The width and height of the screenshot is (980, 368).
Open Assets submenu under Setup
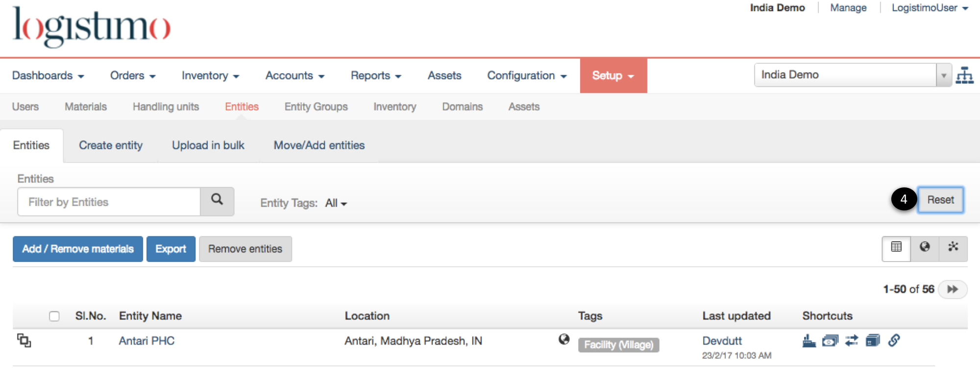coord(524,107)
